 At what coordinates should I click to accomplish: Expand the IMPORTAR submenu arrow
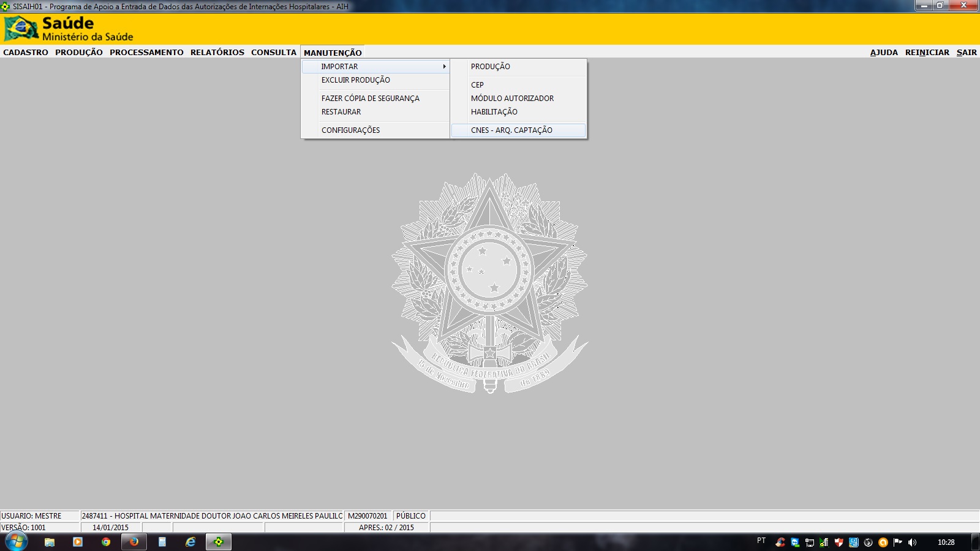tap(444, 67)
